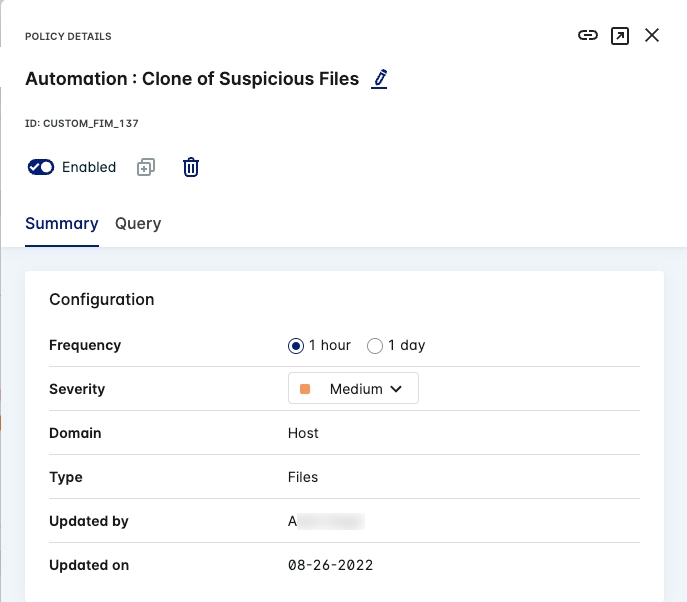687x602 pixels.
Task: Click the policy ID CUSTOM_FIM_137
Action: [x=82, y=124]
